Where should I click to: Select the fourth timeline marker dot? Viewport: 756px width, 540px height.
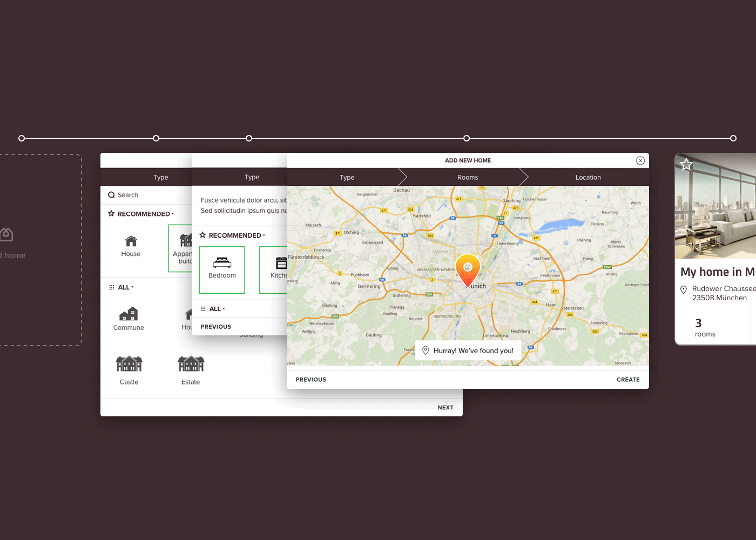[x=467, y=138]
